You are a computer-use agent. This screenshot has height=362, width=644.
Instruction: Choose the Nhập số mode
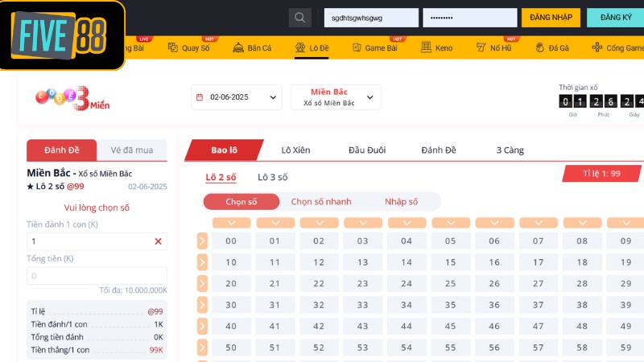pyautogui.click(x=401, y=202)
